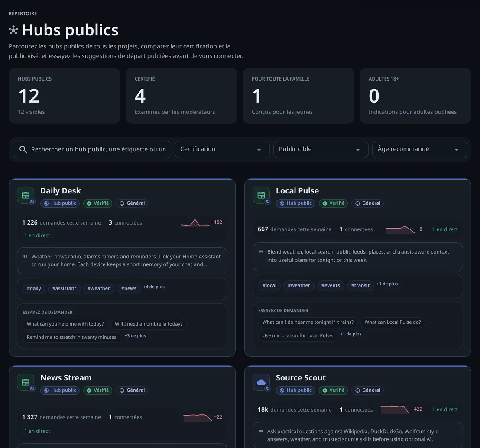Click Local Pulse's Général badge
Screen dimensions: 480x448
tap(368, 203)
